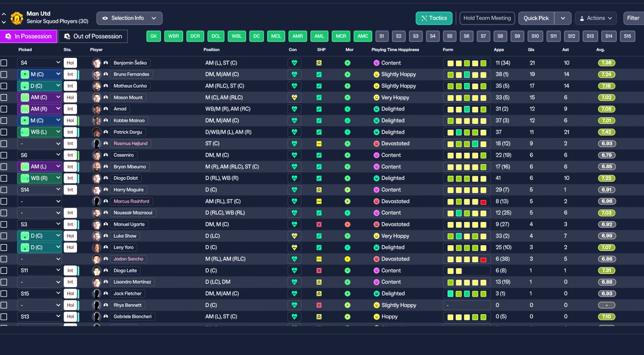
Task: Tick the checkbox for Benjamin Šeško
Action: pyautogui.click(x=4, y=63)
